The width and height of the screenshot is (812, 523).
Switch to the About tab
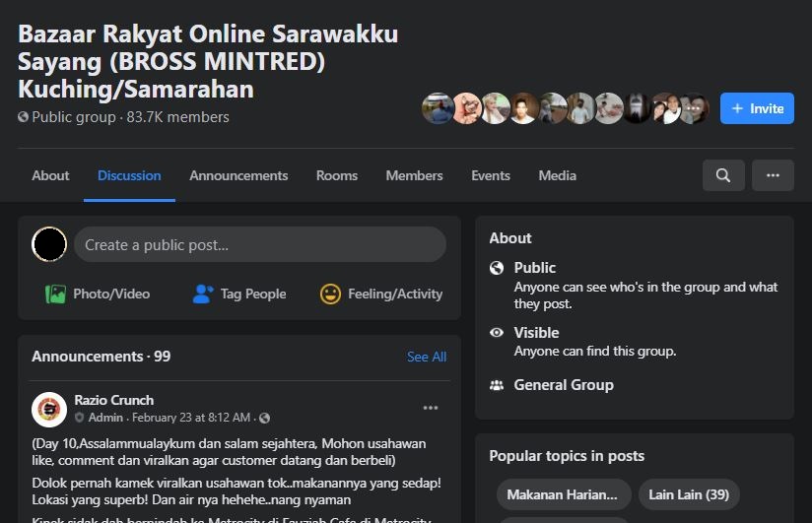tap(50, 175)
